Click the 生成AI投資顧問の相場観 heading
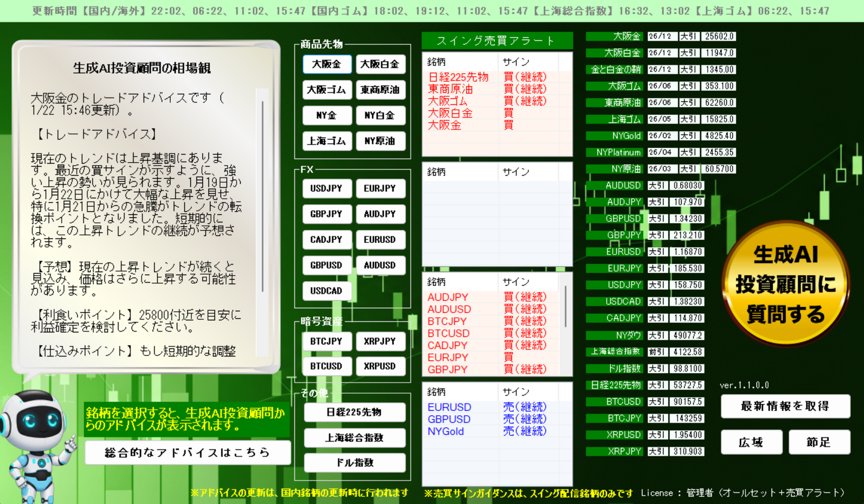864x504 pixels. 142,69
